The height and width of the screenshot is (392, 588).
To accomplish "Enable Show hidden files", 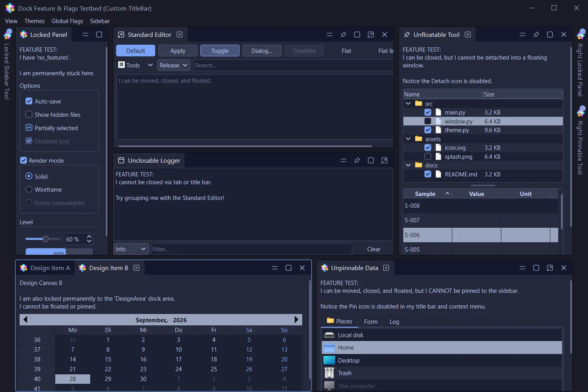I will tap(29, 114).
